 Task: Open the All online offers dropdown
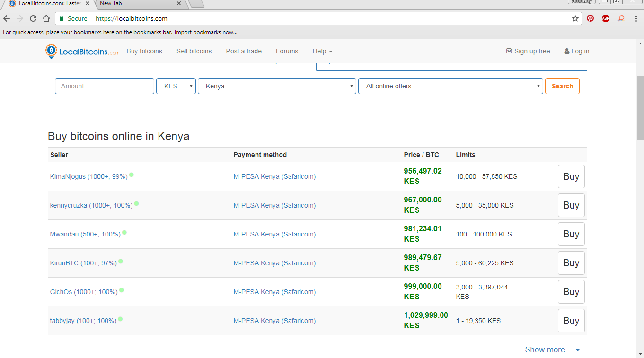[450, 86]
